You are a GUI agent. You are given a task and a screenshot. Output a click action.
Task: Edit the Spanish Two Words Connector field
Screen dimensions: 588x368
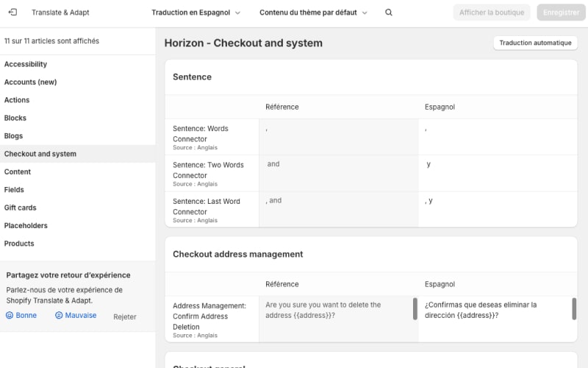point(498,173)
